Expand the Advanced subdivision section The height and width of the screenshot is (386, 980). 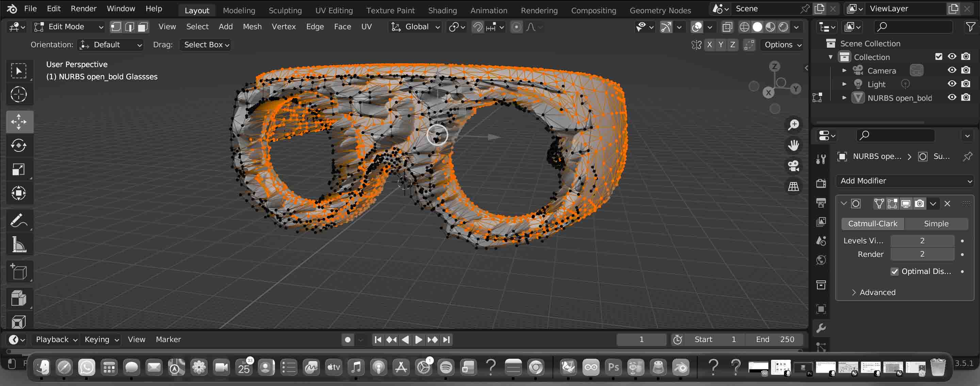pos(877,292)
